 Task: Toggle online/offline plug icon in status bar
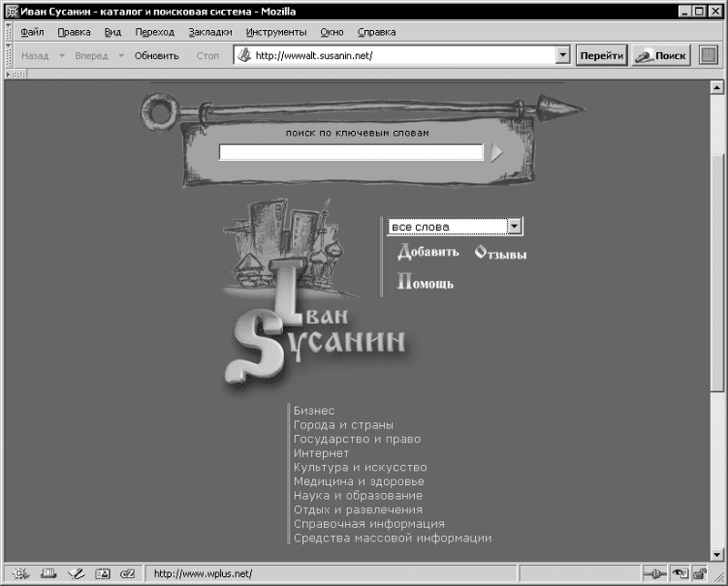point(655,574)
